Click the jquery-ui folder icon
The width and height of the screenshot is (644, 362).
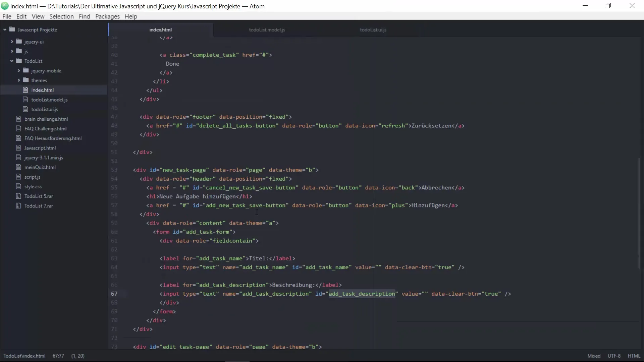click(x=19, y=42)
